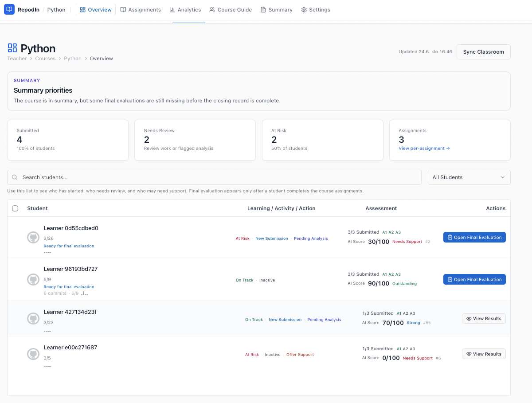Click the grid icon beside the Python heading
Image resolution: width=532 pixels, height=403 pixels.
point(12,48)
